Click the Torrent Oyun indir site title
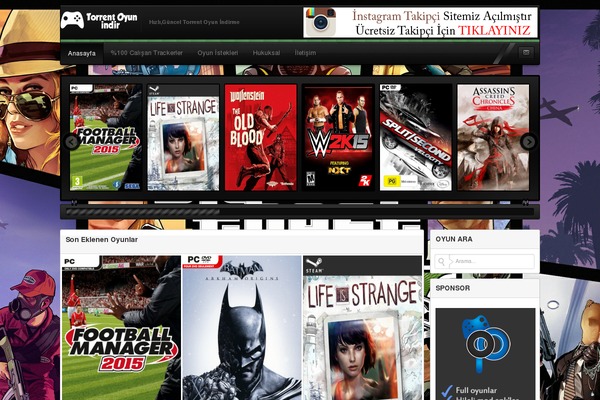Image resolution: width=600 pixels, height=400 pixels. pos(111,21)
